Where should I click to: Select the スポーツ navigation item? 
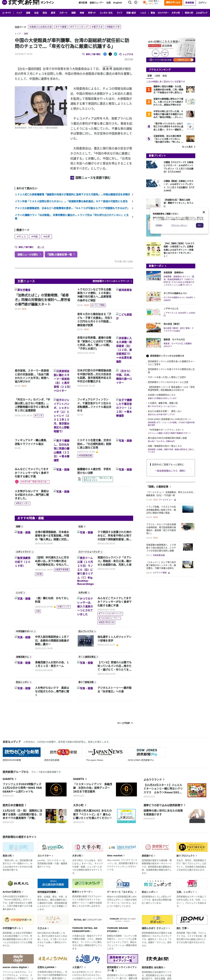(63, 13)
